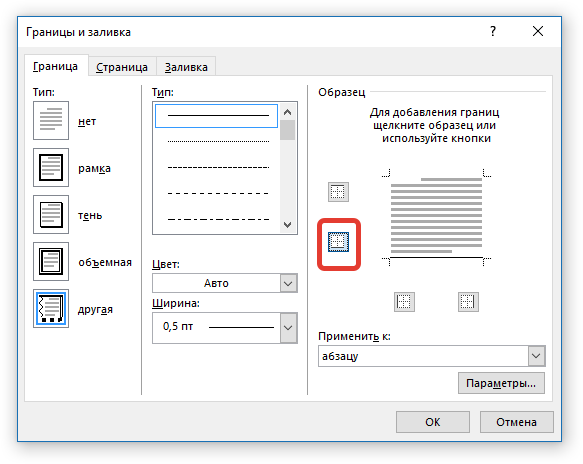The width and height of the screenshot is (583, 464).
Task: Toggle the top border button in preview
Action: [x=338, y=192]
